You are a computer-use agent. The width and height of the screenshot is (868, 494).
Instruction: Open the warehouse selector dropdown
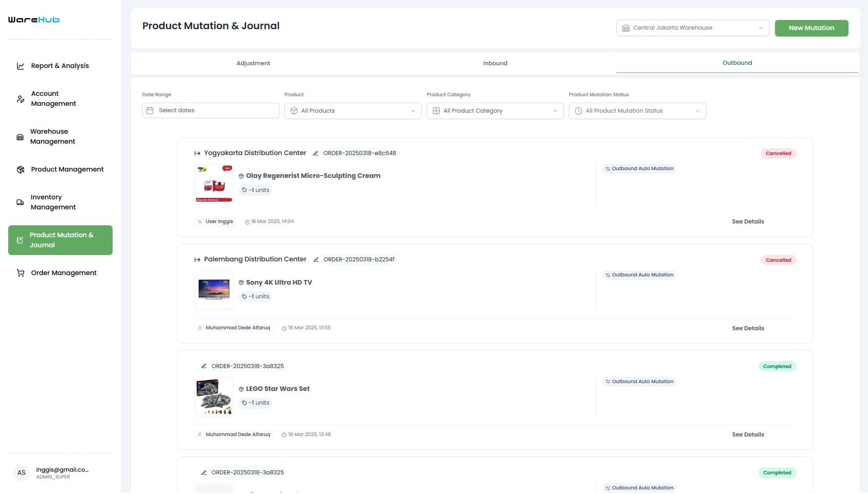coord(692,27)
